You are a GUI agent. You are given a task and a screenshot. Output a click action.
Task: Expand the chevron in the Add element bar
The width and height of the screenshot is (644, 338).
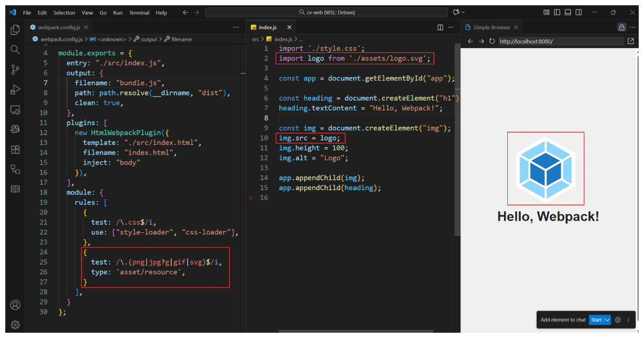[x=628, y=320]
